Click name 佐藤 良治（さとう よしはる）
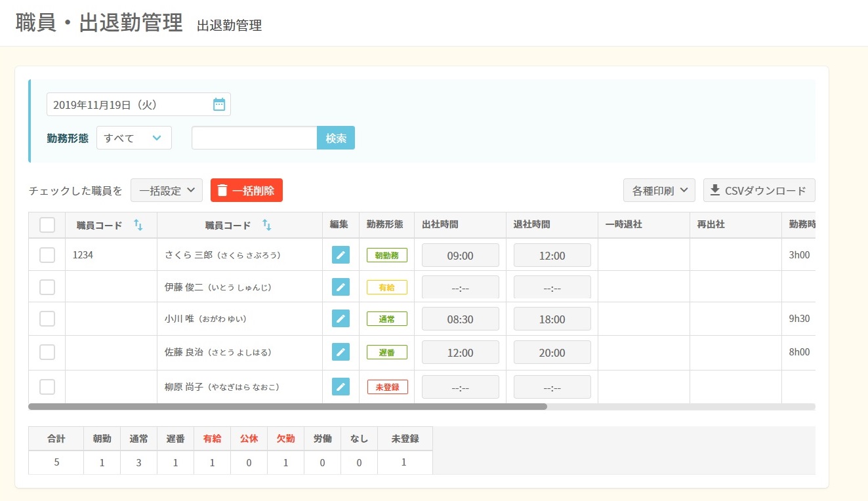 [x=218, y=352]
